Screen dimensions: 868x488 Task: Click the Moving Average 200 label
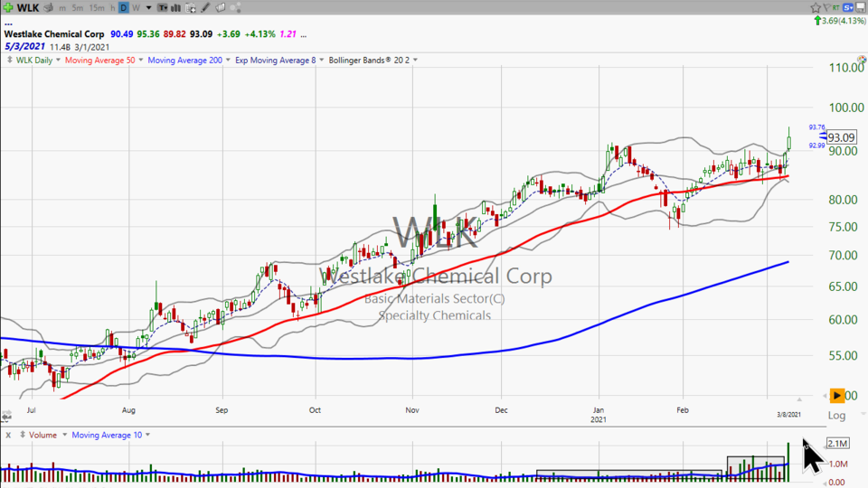click(x=184, y=60)
